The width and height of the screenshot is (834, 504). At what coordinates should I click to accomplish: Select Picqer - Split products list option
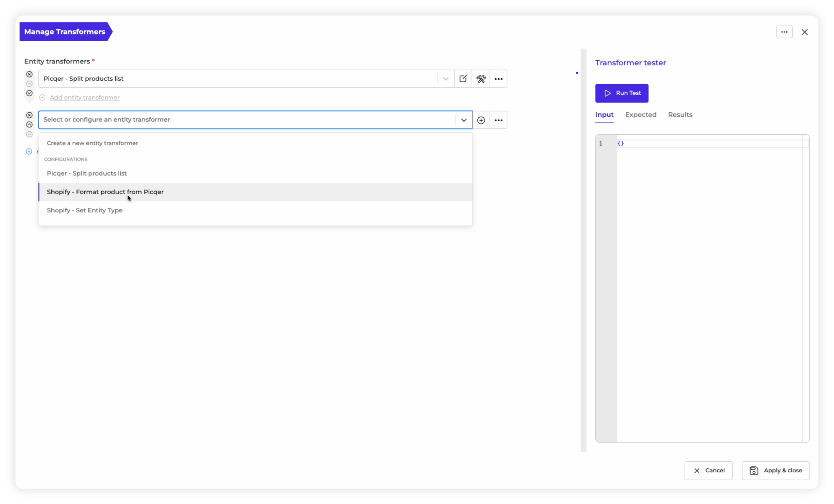pyautogui.click(x=255, y=173)
